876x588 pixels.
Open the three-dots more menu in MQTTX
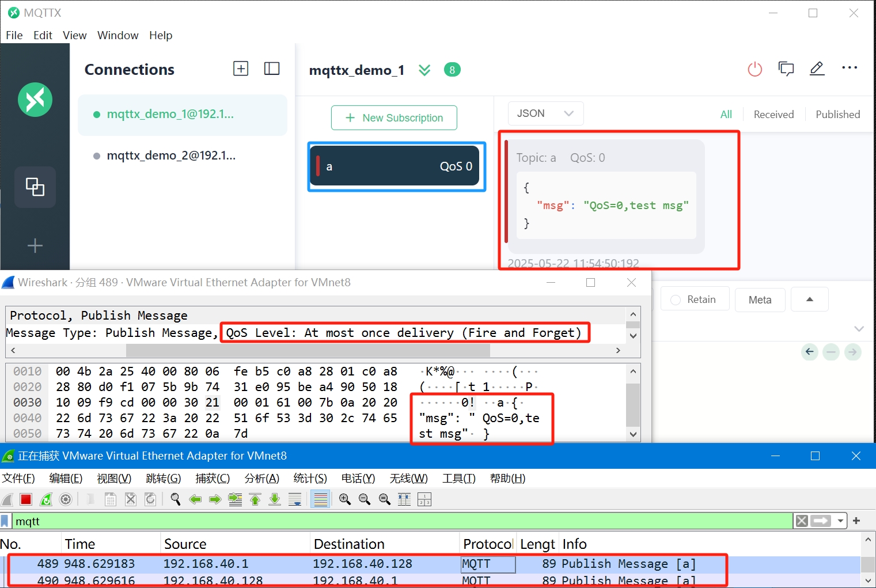pos(850,68)
